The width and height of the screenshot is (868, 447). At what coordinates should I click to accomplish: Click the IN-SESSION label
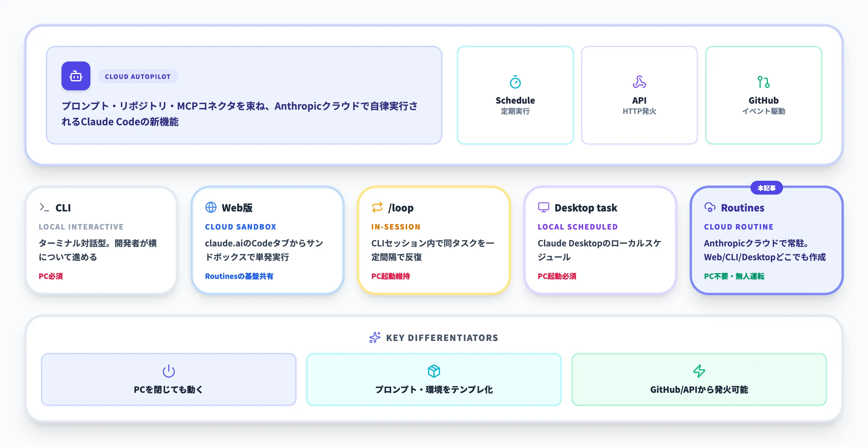396,227
